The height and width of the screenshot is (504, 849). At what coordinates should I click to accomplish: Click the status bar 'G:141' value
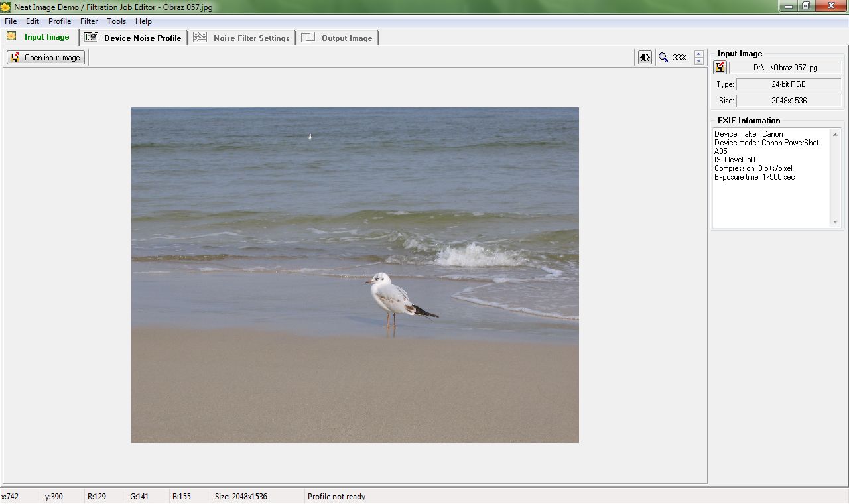pos(139,497)
